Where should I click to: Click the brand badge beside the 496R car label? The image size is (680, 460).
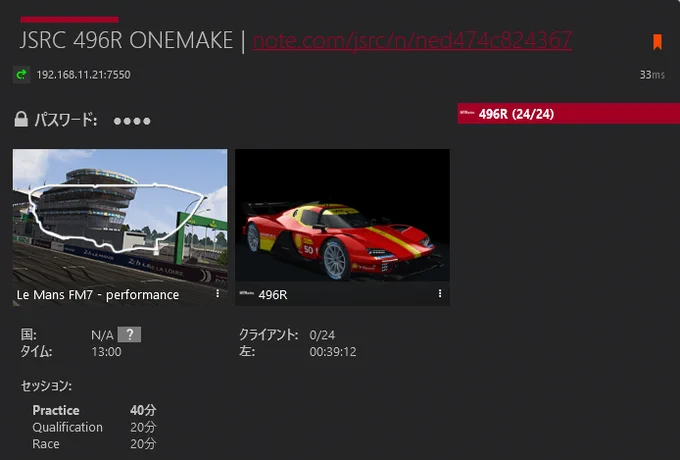[247, 294]
